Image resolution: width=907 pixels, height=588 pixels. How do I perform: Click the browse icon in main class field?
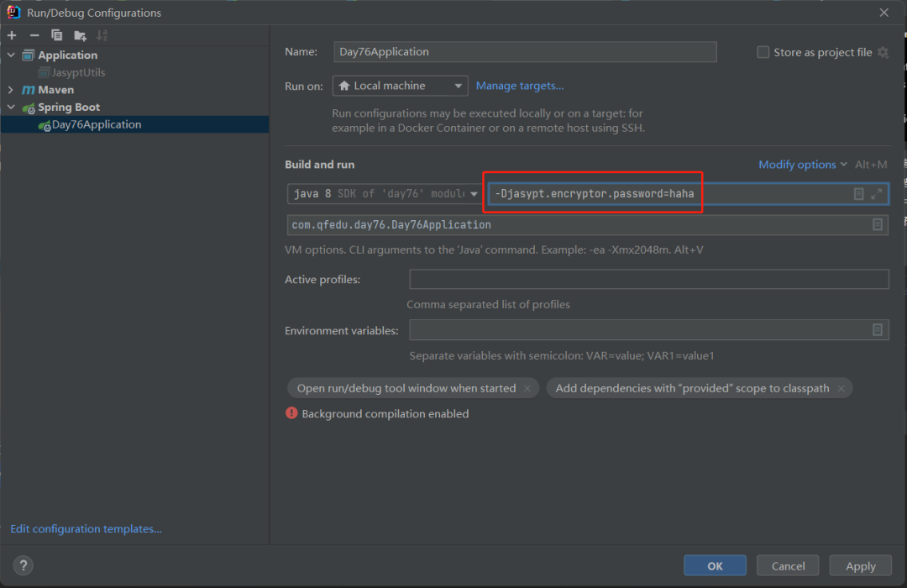(877, 224)
